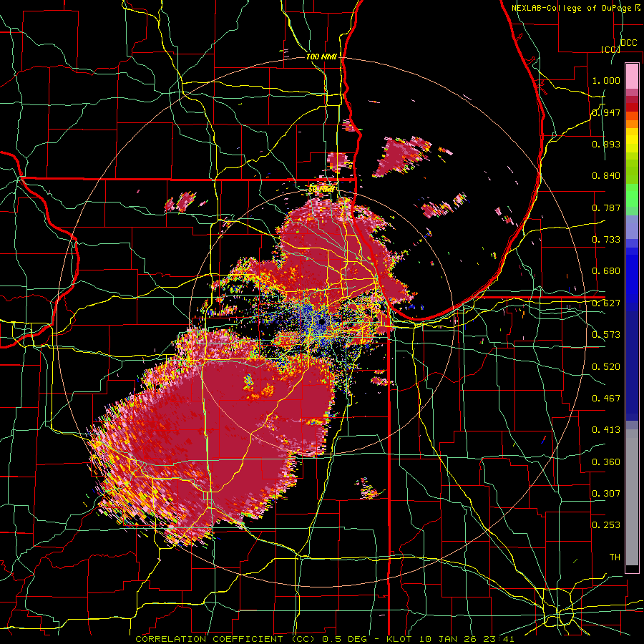Click the [CC] legend unit label
This screenshot has height=644, width=644.
point(610,49)
